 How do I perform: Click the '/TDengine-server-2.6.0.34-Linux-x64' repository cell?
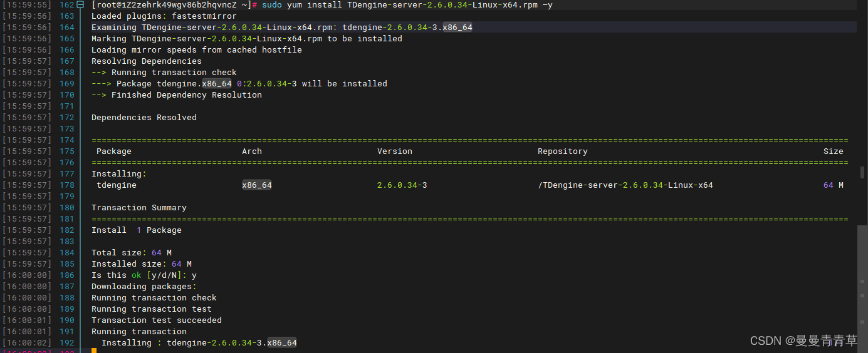tap(625, 185)
